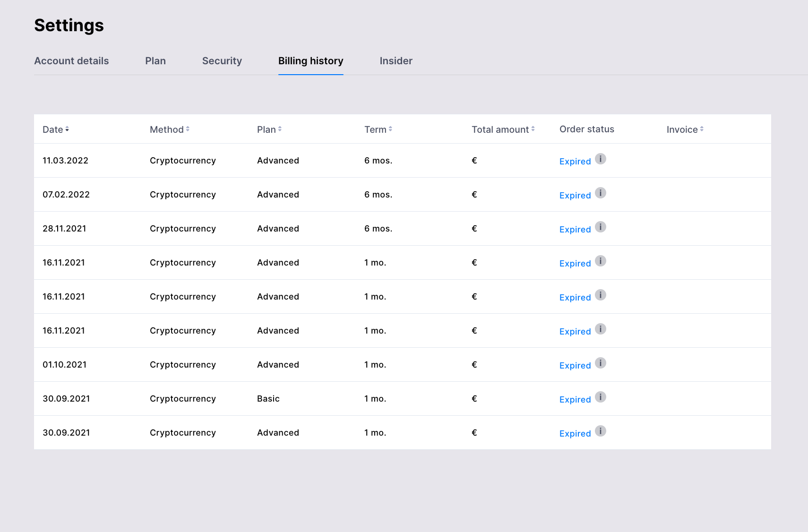808x532 pixels.
Task: Sort table by Invoice column
Action: coord(685,129)
